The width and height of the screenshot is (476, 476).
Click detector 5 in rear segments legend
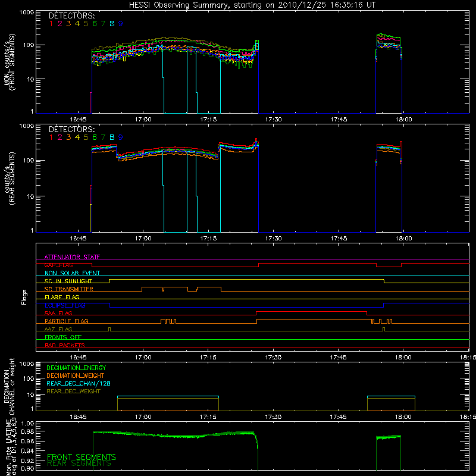pyautogui.click(x=86, y=137)
